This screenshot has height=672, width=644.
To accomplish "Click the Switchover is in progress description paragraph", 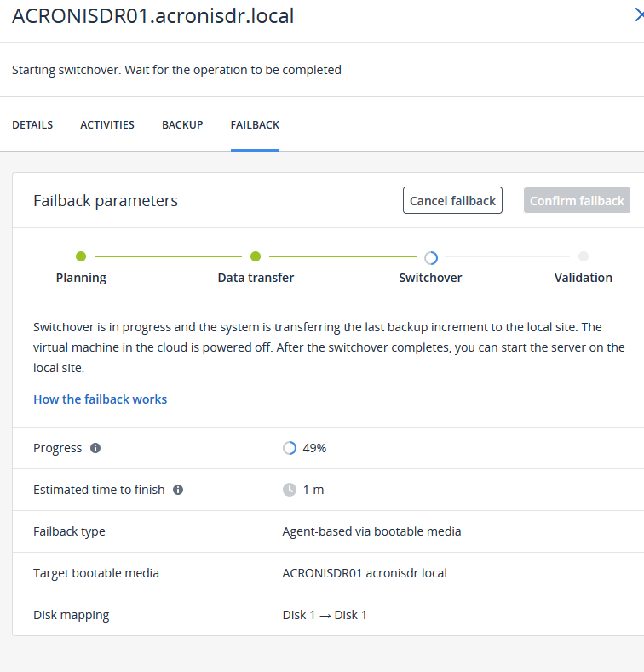I will (329, 347).
